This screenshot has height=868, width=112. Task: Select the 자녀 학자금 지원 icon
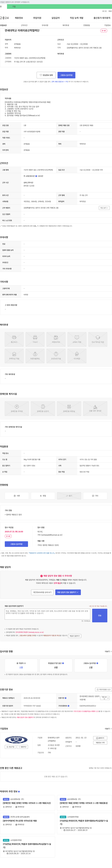point(98,339)
